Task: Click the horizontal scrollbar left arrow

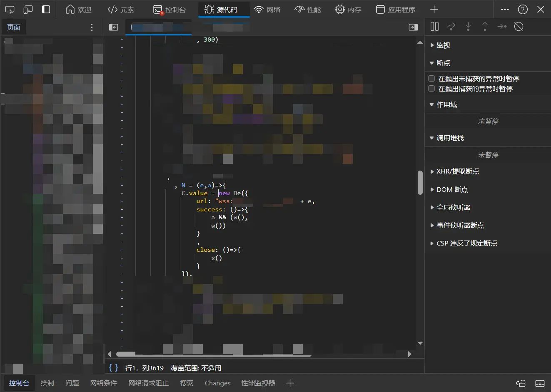Action: coord(109,354)
